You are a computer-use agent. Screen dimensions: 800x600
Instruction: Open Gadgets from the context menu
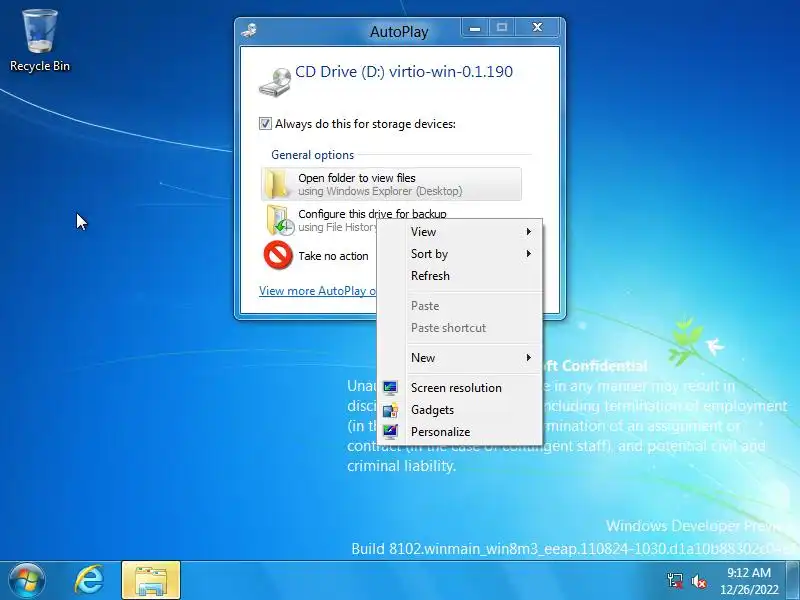point(459,410)
